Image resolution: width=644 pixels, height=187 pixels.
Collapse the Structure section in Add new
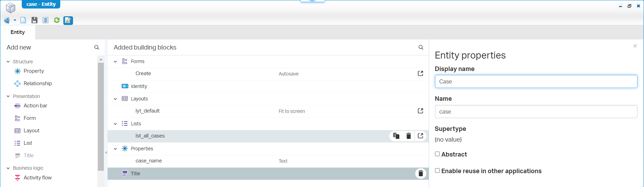(x=8, y=62)
